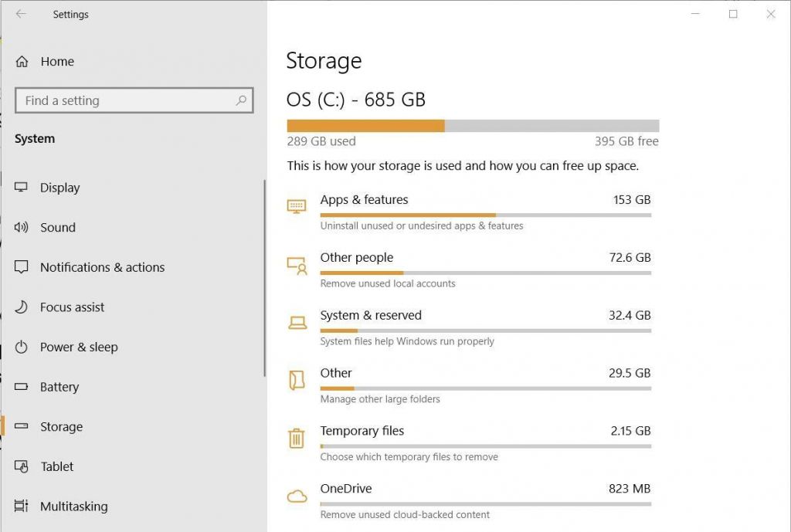
Task: Select Power & sleep from the sidebar
Action: (x=79, y=347)
